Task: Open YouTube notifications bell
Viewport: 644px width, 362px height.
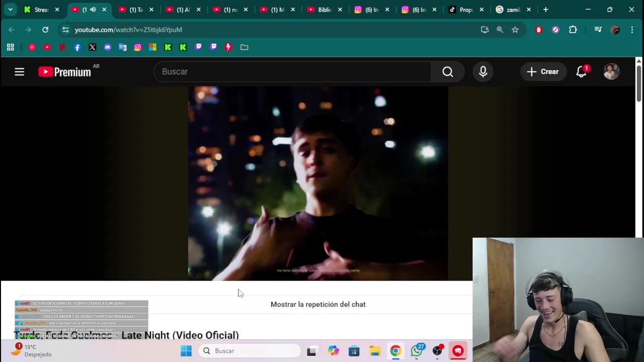Action: coord(582,71)
